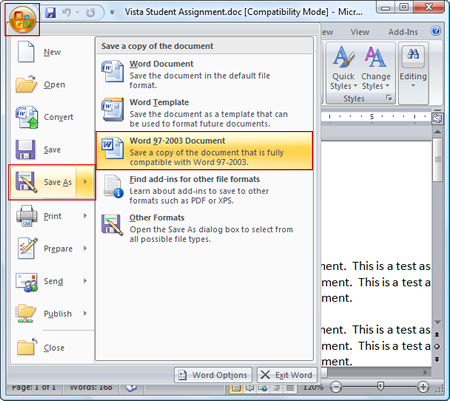Switch to the View ribbon tab
Image resolution: width=450 pixels, height=401 pixels.
[360, 32]
